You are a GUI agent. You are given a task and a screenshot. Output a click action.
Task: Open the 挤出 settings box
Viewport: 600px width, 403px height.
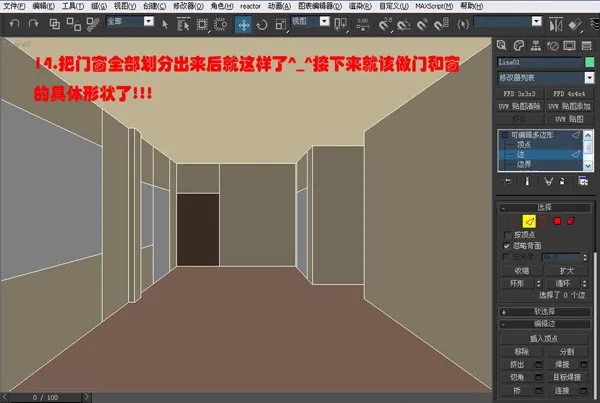[538, 364]
